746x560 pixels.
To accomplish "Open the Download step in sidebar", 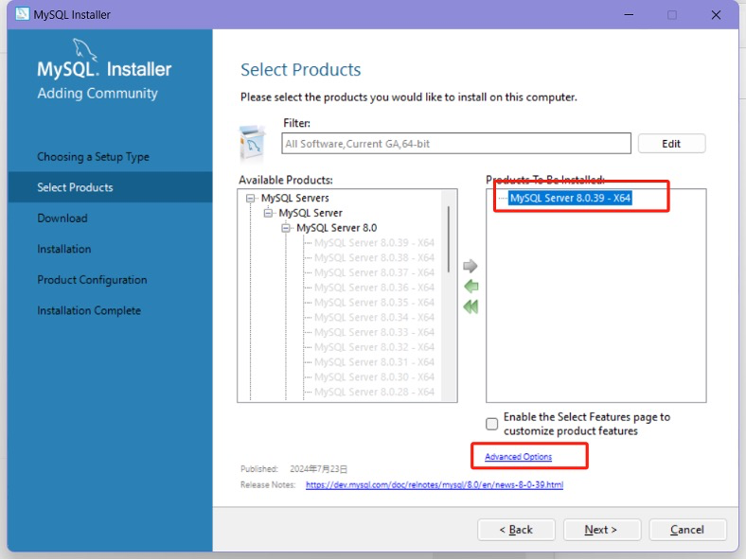I will 62,219.
